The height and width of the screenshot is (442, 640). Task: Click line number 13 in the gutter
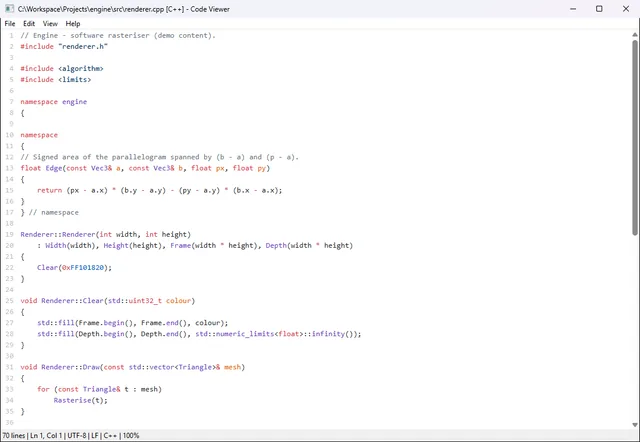[x=9, y=168]
